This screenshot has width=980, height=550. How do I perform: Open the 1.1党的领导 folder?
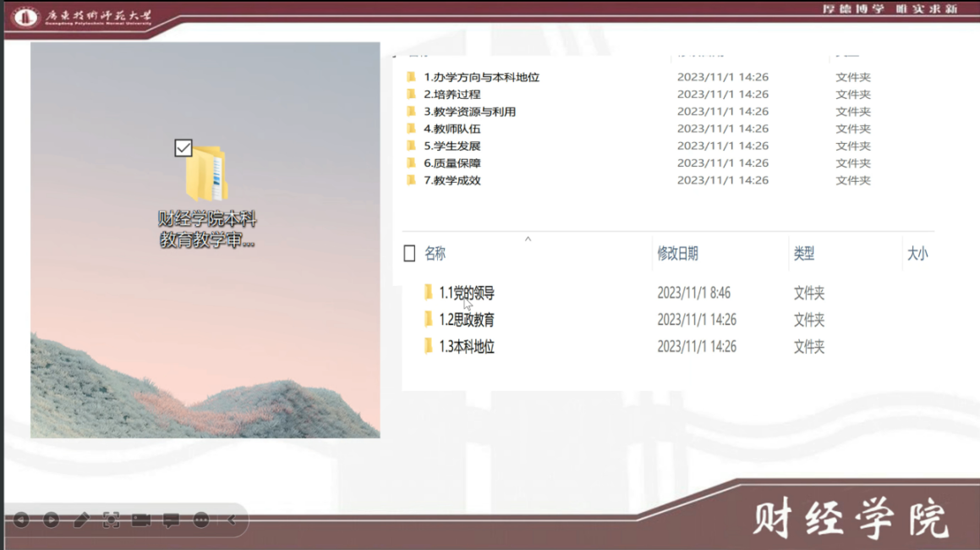click(466, 294)
